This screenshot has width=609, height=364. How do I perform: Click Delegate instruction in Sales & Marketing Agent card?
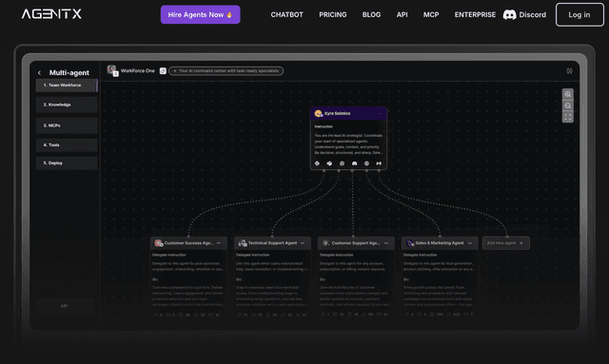click(x=420, y=255)
